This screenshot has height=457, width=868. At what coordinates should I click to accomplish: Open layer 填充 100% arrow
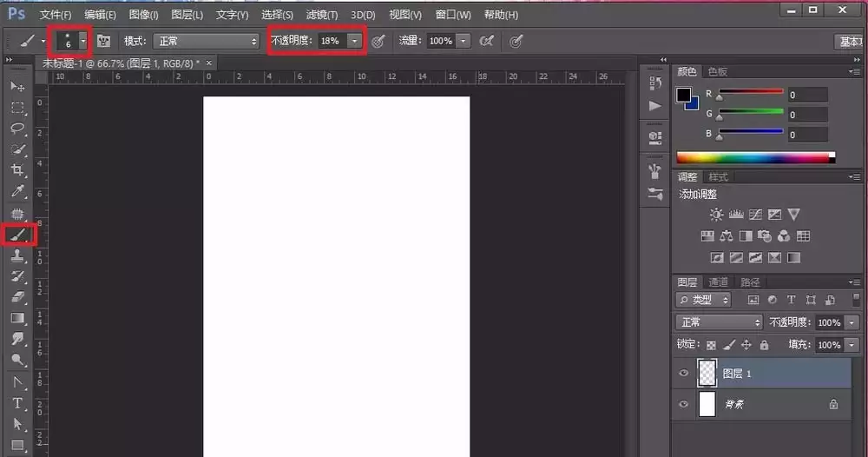[x=852, y=345]
